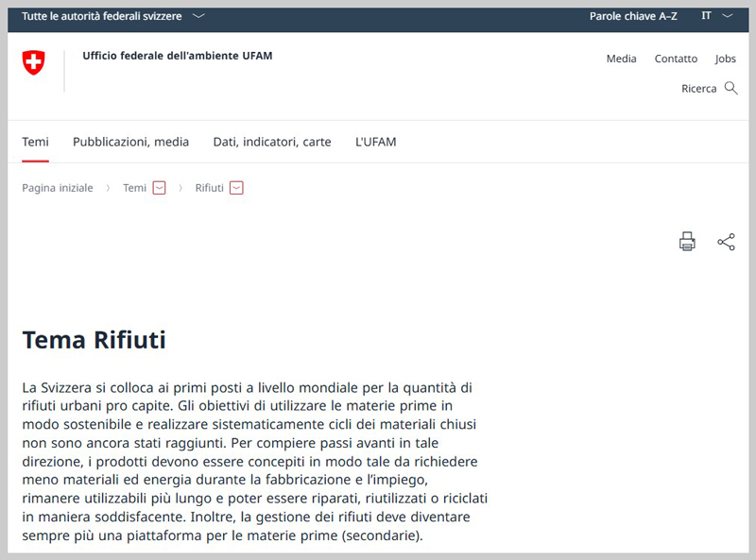Expand the Temi breadcrumb dropdown arrow

[159, 188]
